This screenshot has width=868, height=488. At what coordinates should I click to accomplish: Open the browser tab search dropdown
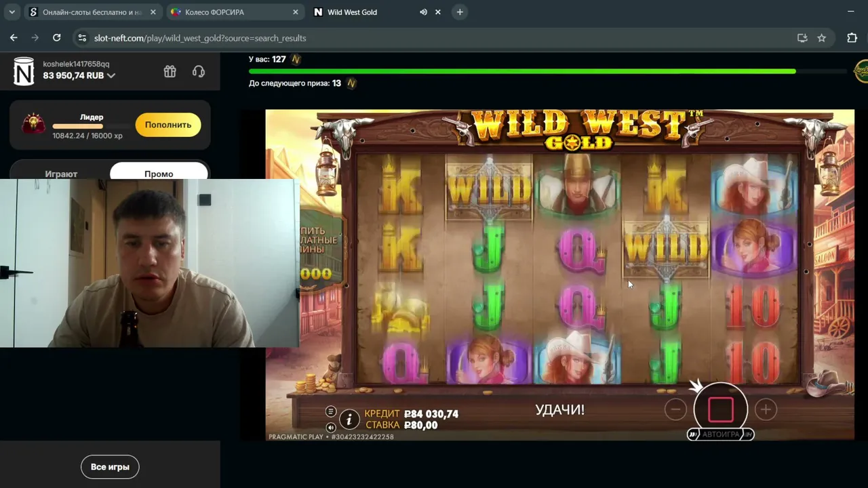(12, 12)
